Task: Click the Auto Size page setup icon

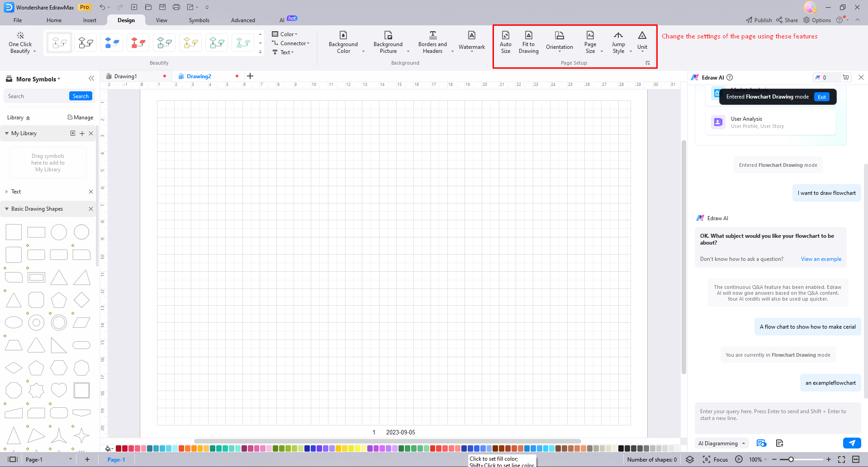Action: tap(506, 42)
